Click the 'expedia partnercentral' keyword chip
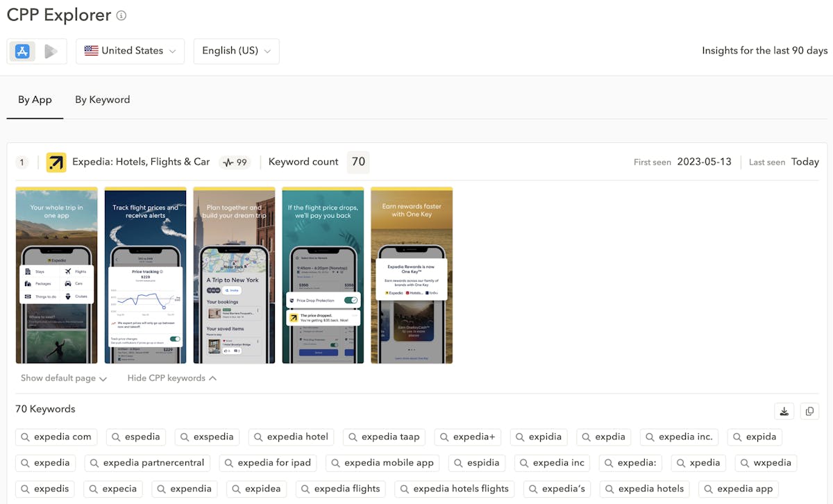 (146, 463)
